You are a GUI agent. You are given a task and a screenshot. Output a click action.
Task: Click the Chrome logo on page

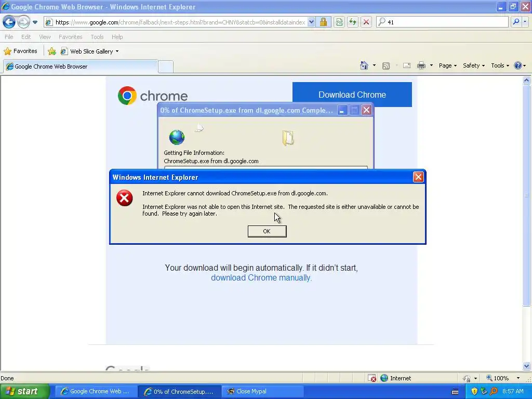[153, 96]
